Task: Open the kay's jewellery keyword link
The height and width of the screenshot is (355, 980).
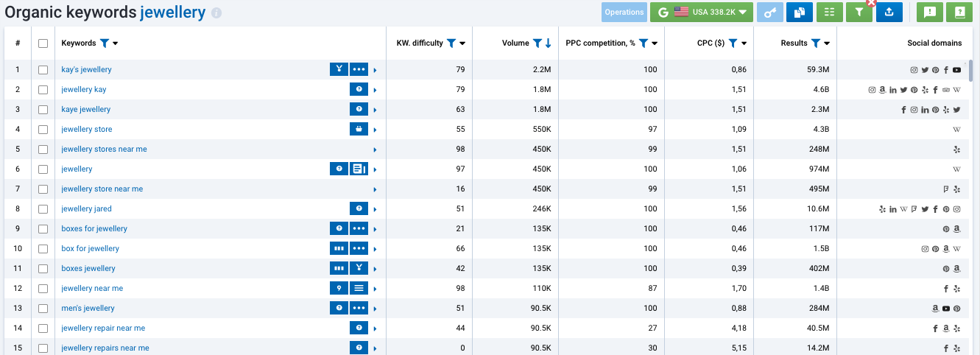Action: coord(86,69)
